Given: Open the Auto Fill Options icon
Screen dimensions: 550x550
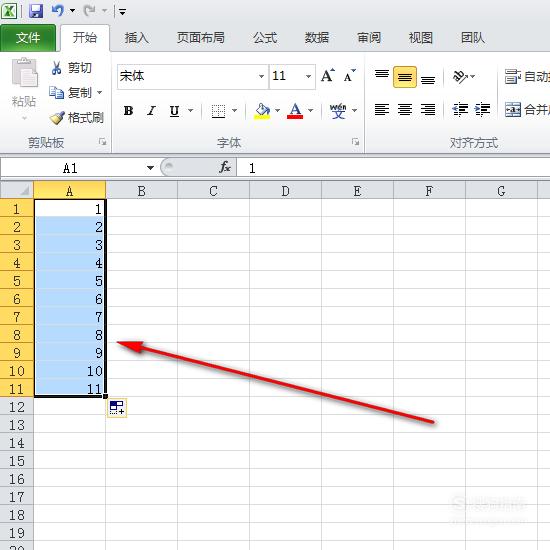Looking at the screenshot, I should click(117, 408).
